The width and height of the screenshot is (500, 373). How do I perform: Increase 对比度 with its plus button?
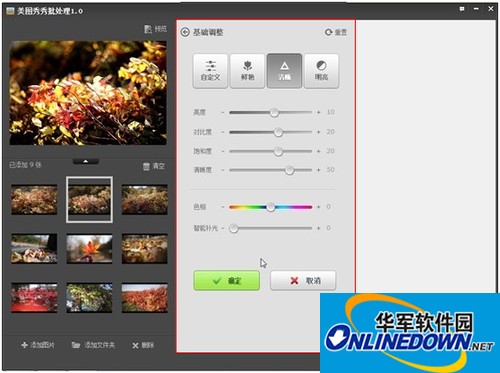(x=319, y=132)
